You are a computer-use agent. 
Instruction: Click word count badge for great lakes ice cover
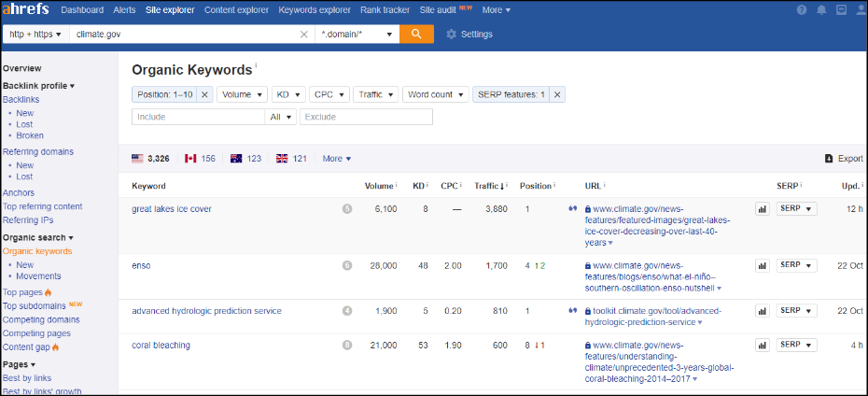coord(347,209)
